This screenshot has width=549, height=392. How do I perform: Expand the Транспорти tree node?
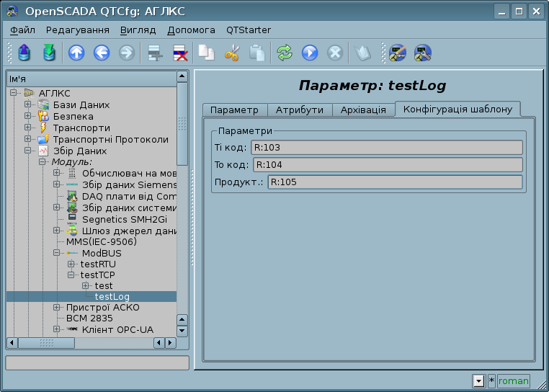pos(28,128)
